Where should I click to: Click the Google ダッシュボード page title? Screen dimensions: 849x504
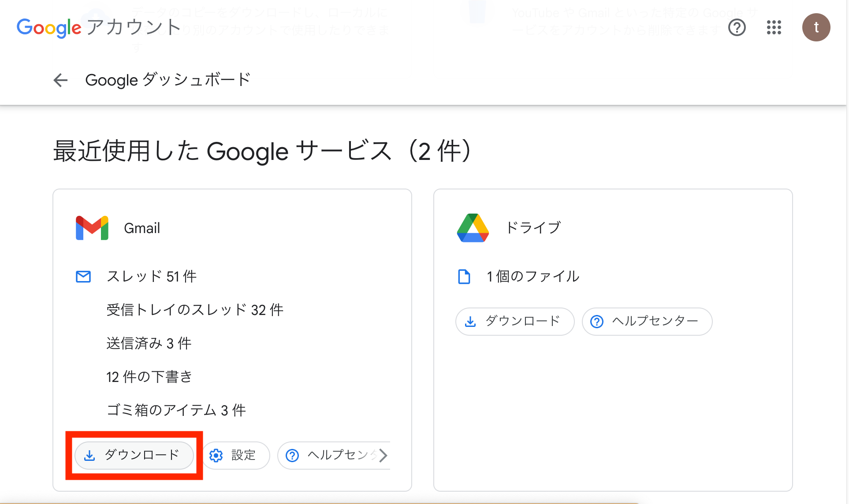click(168, 80)
